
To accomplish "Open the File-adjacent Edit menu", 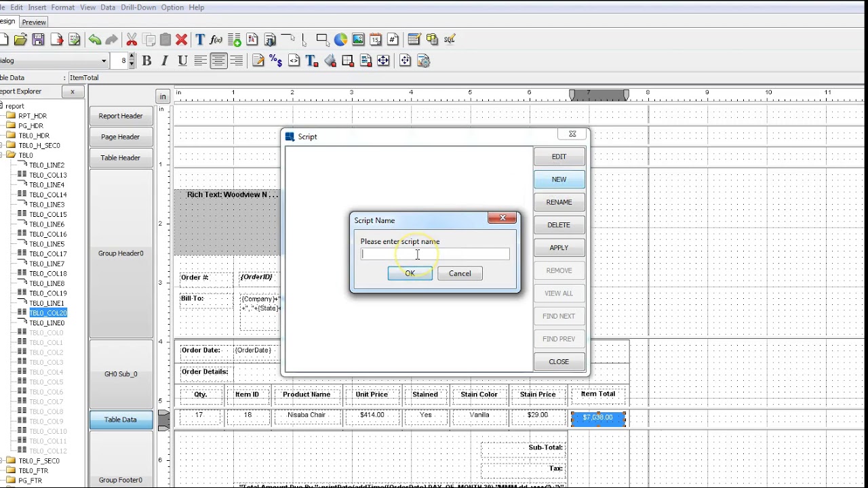I will pyautogui.click(x=16, y=7).
